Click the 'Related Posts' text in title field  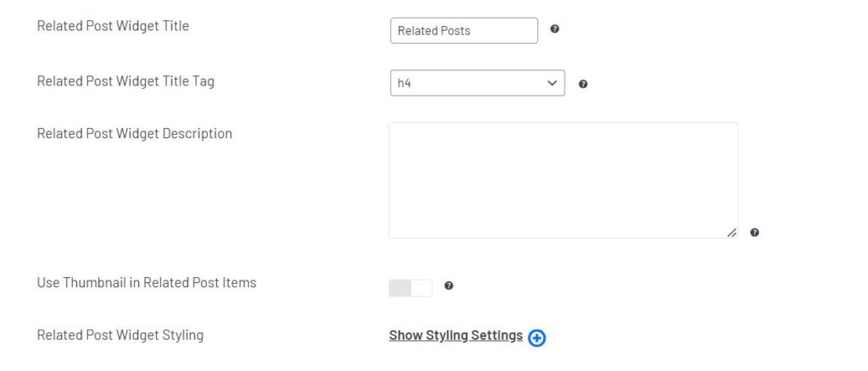pos(434,31)
